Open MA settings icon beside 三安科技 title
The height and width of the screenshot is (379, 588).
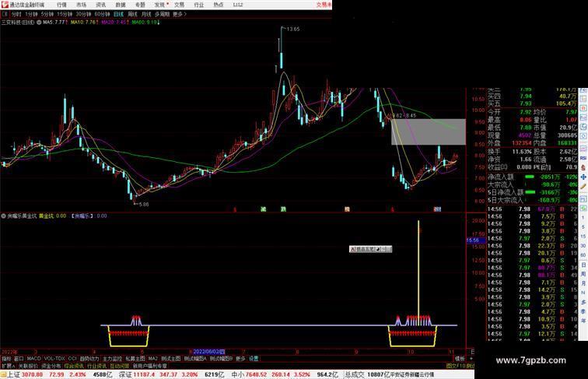(x=39, y=23)
